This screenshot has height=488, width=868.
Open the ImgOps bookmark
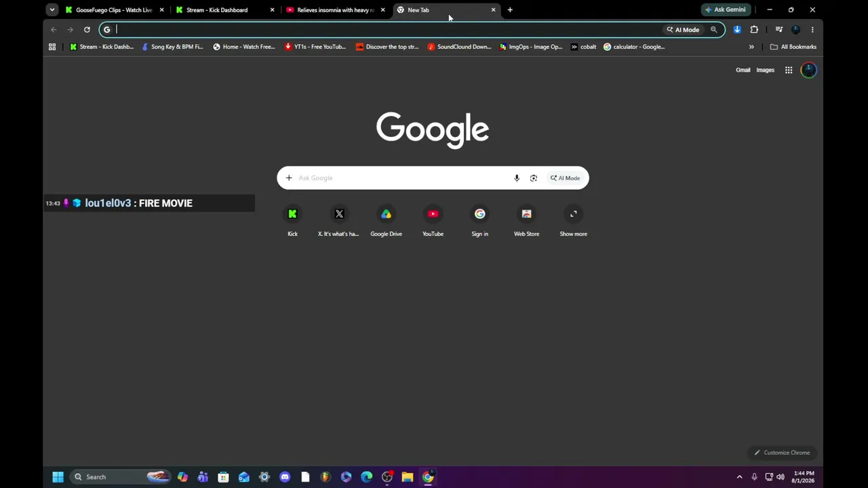point(531,47)
